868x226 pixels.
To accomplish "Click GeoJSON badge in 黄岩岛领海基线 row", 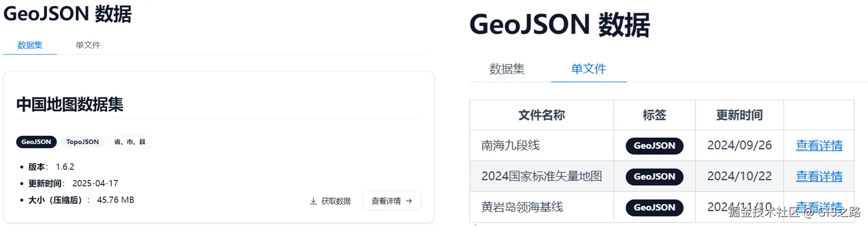I will point(654,207).
